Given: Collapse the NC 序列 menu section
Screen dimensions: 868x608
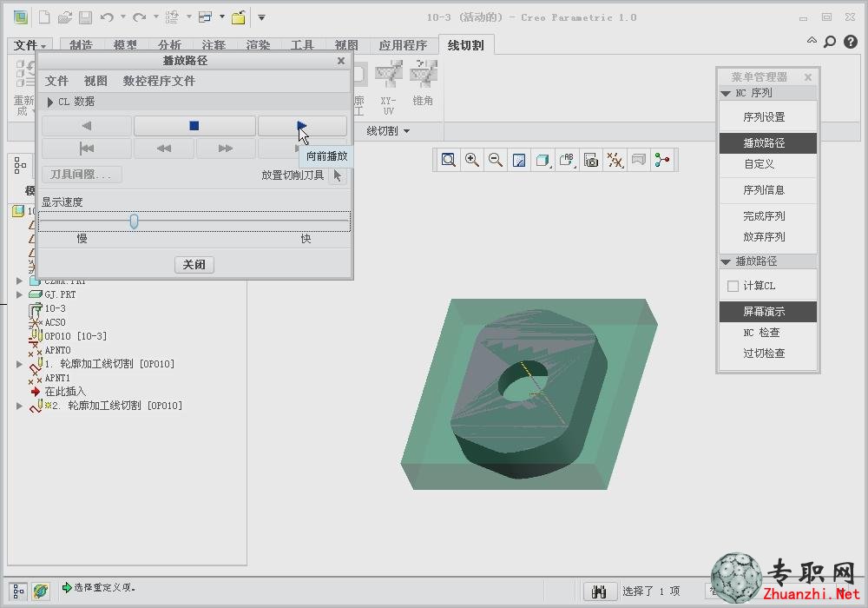Looking at the screenshot, I should pos(726,94).
